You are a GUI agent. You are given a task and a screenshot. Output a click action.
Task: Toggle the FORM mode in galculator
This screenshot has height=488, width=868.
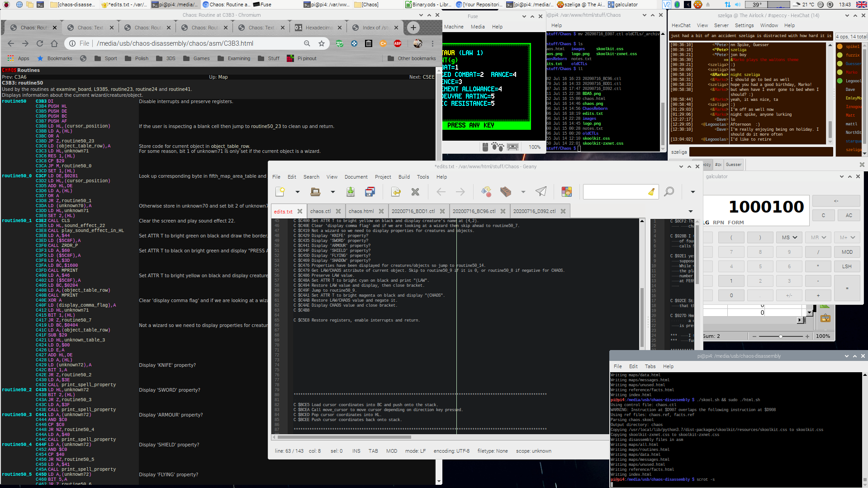(735, 223)
